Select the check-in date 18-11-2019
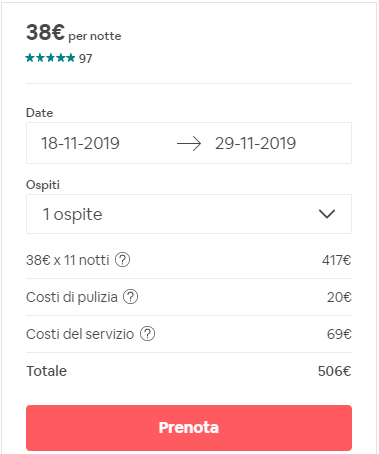The height and width of the screenshot is (454, 379). pos(80,143)
